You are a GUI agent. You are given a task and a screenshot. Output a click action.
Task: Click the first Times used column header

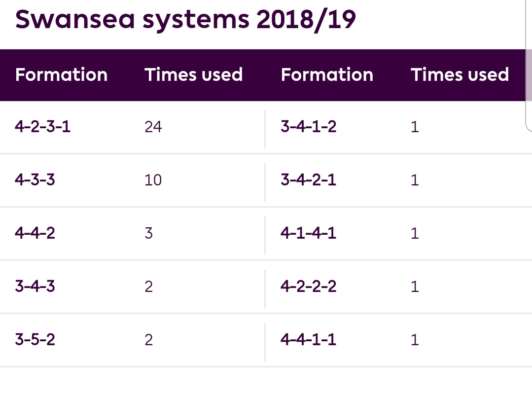click(x=194, y=74)
